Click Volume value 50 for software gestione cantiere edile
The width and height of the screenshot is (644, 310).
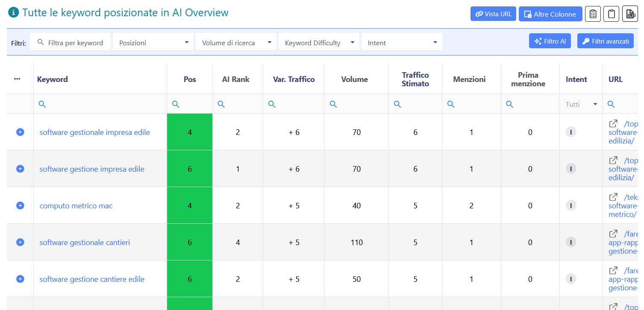tap(357, 279)
